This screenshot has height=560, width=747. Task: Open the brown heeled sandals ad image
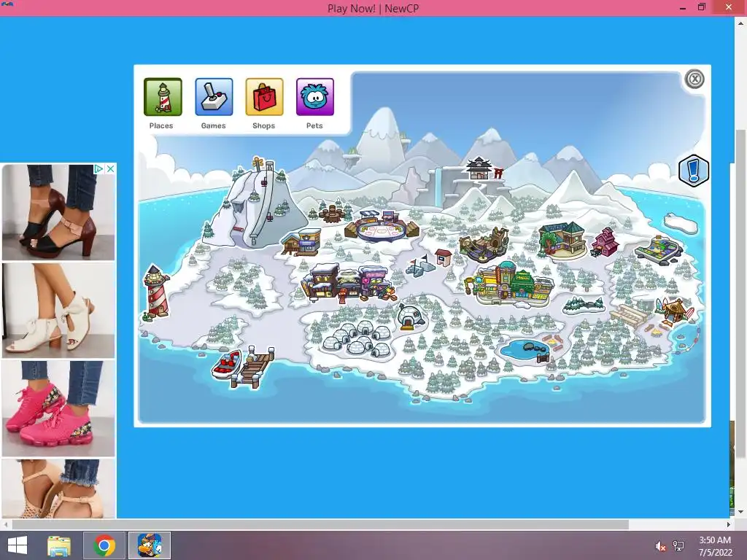[58, 212]
